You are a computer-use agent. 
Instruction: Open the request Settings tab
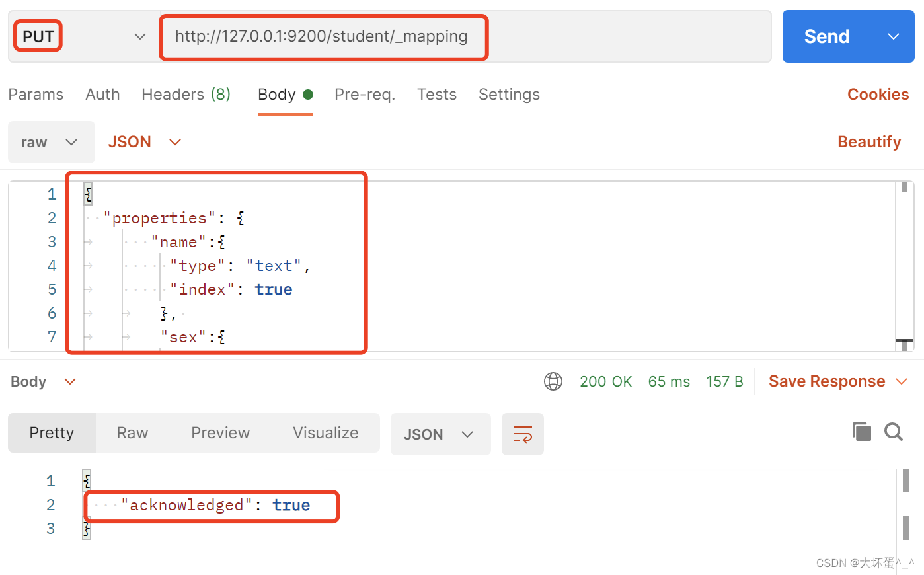pos(509,95)
